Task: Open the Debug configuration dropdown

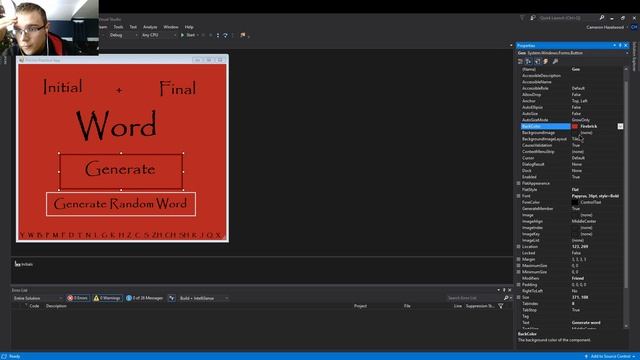Action: [123, 36]
